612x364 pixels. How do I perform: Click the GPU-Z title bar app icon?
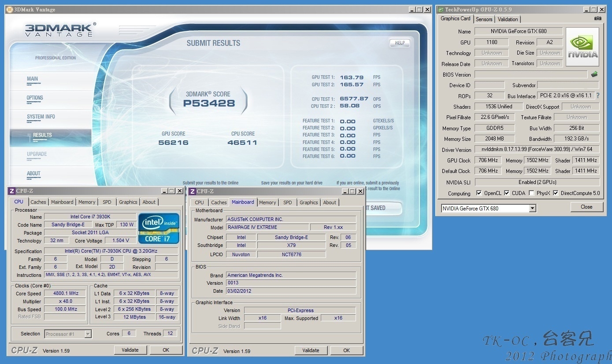tap(440, 10)
